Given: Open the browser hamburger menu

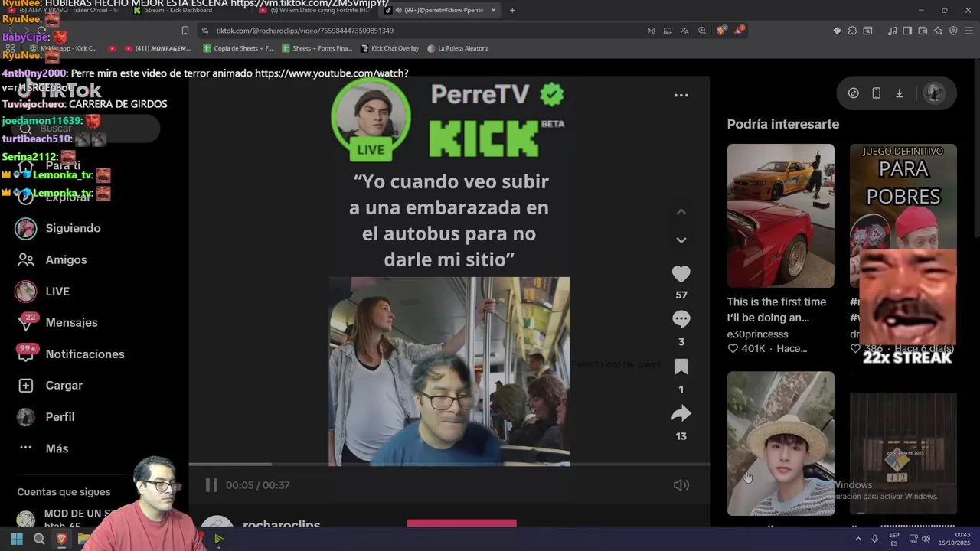Looking at the screenshot, I should 969,31.
